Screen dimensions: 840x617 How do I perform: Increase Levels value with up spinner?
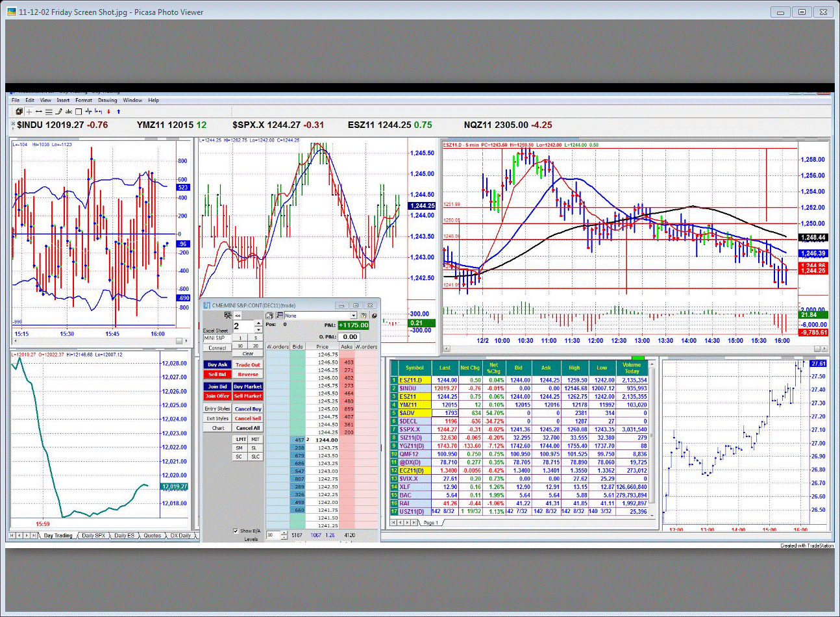(x=284, y=533)
